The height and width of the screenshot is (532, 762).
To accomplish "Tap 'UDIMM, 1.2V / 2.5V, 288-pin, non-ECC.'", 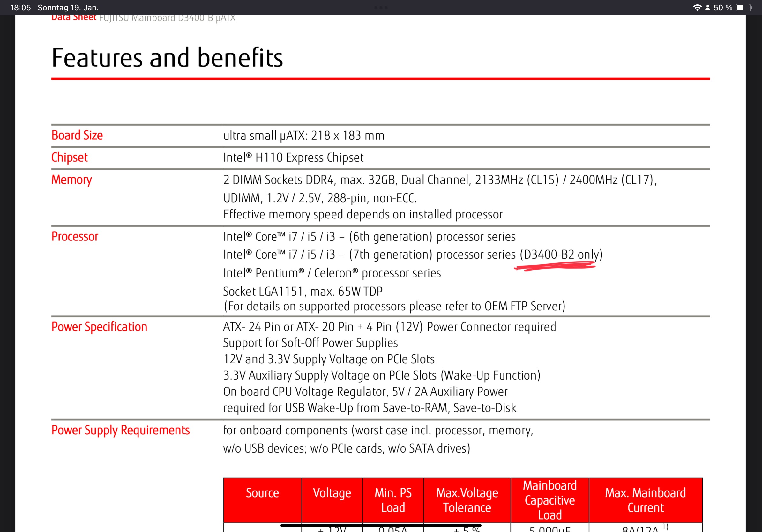I will [x=320, y=198].
